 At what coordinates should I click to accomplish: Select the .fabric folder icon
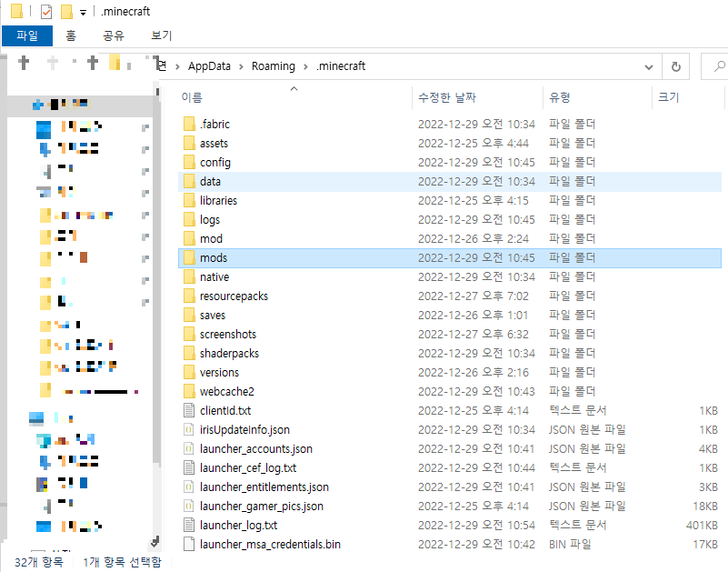click(x=189, y=124)
